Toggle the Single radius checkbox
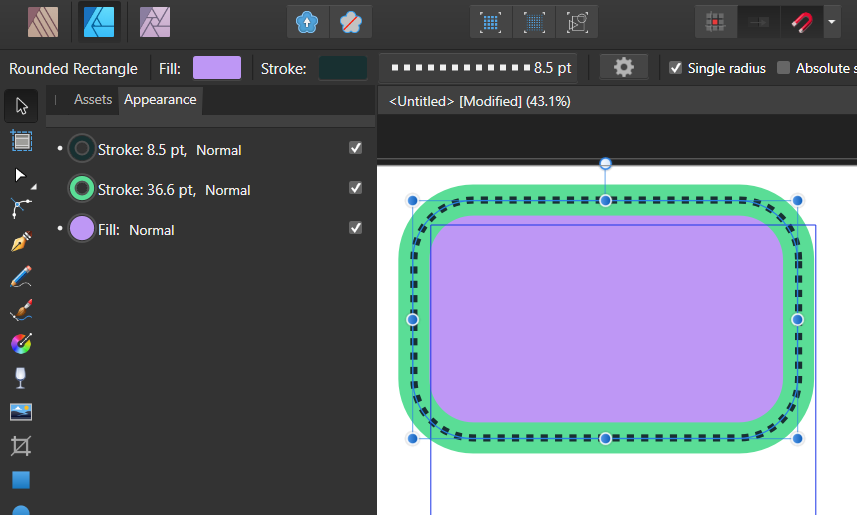Viewport: 857px width, 515px height. [x=676, y=68]
